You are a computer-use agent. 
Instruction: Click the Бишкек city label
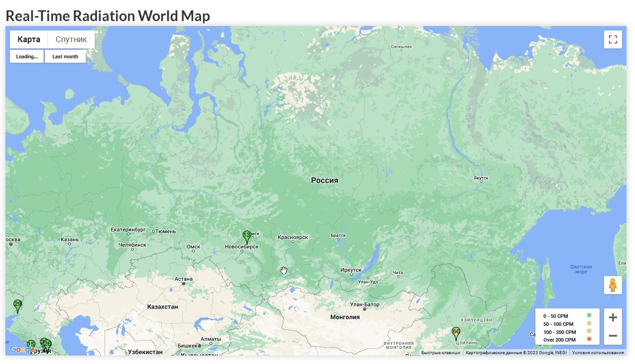[187, 346]
